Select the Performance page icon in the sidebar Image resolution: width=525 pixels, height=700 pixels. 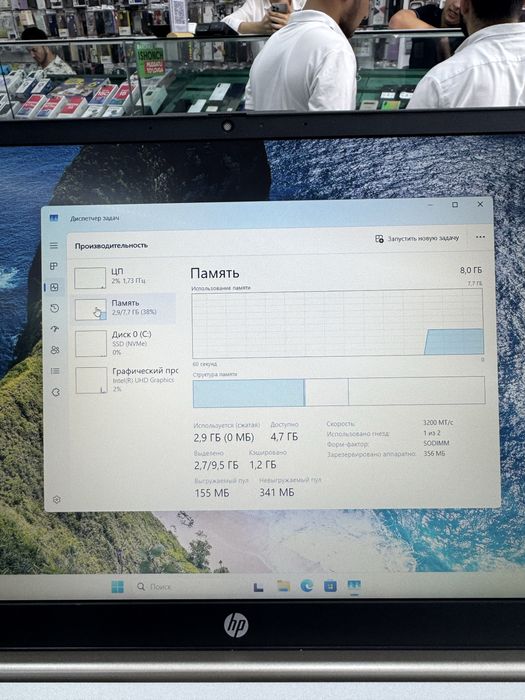click(x=54, y=287)
